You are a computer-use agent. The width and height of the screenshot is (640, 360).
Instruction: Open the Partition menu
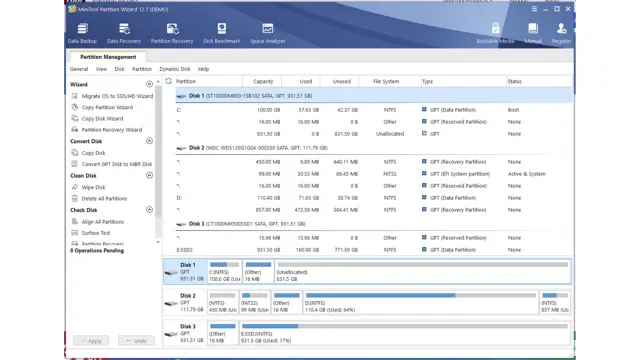tap(142, 69)
